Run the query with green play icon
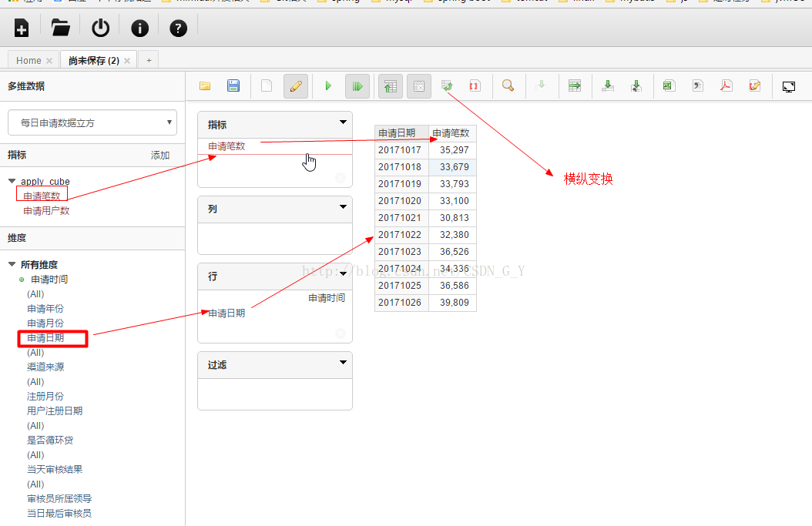The image size is (812, 526). click(327, 86)
